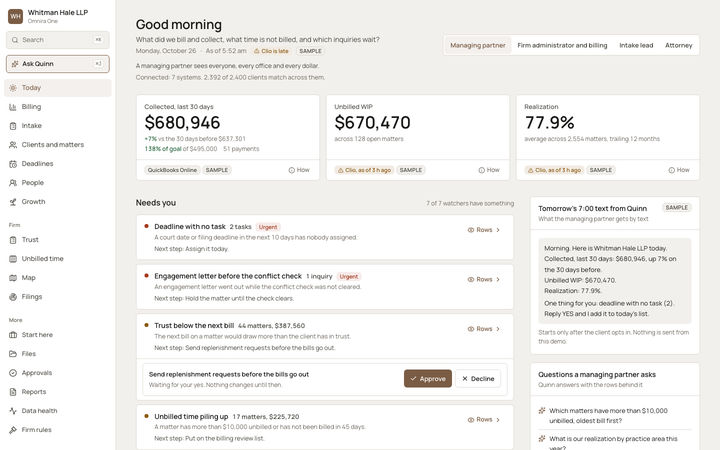Click the Quinn text message preview bubble
720x450 pixels.
pyautogui.click(x=615, y=281)
